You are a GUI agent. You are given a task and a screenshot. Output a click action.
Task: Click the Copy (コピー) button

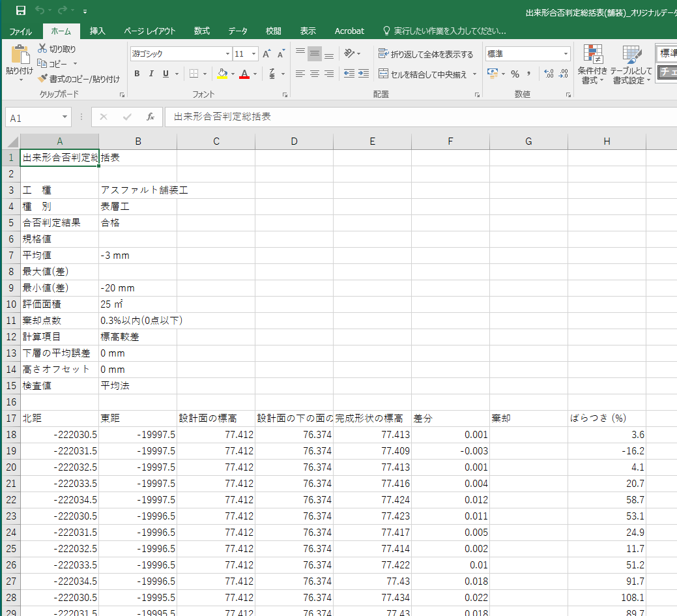click(52, 64)
